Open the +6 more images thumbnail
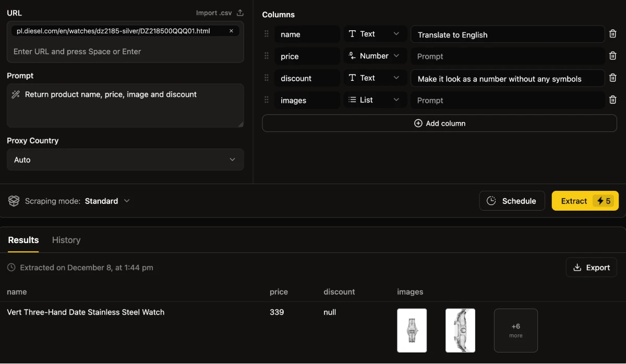This screenshot has height=364, width=626. [515, 331]
